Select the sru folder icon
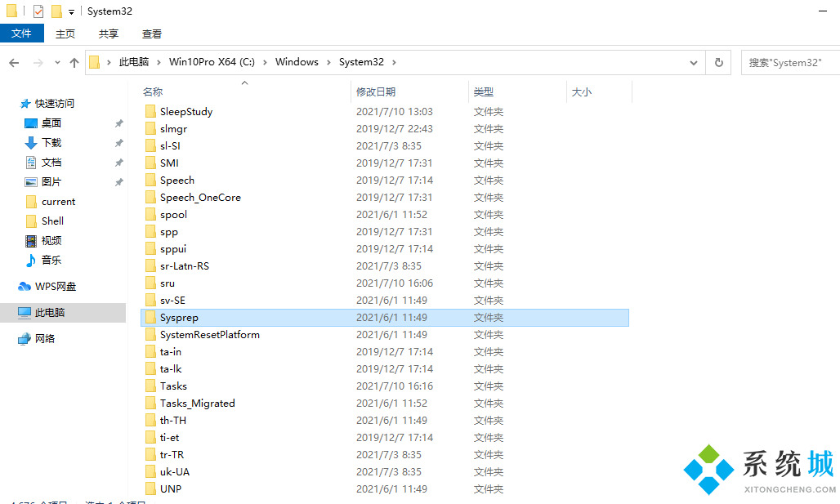Viewport: 840px width, 504px height. pos(150,283)
